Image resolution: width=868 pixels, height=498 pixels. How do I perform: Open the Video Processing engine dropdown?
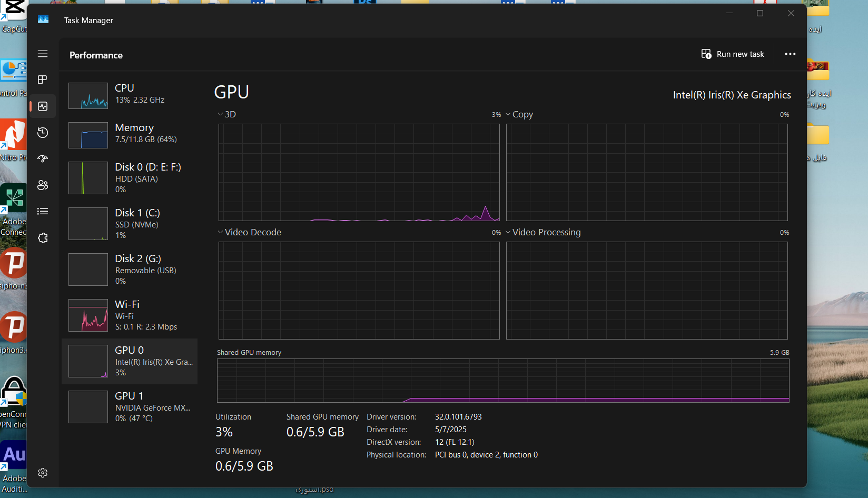(543, 232)
